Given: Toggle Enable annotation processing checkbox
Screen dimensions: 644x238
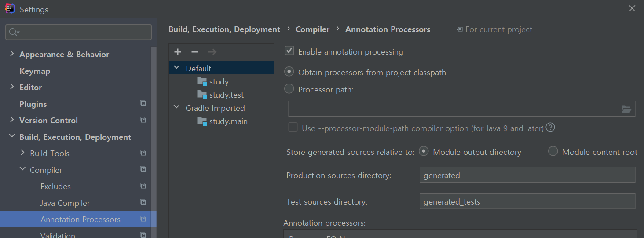Looking at the screenshot, I should coord(289,51).
